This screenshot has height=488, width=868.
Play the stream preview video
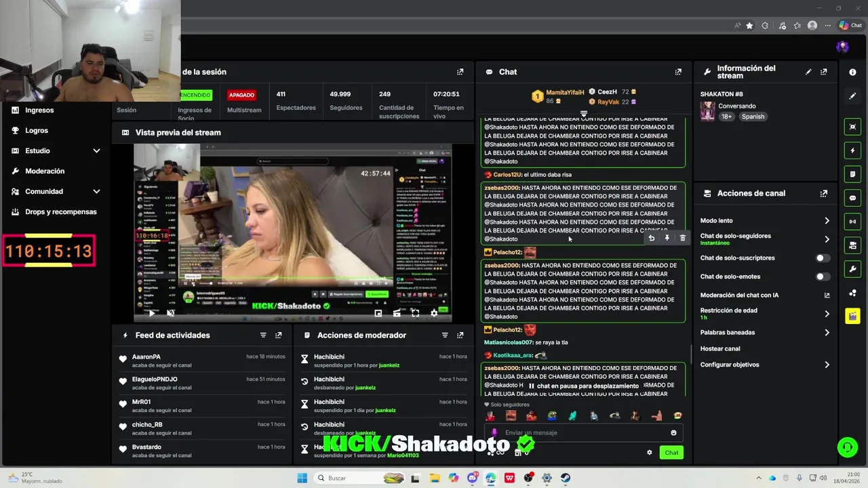pyautogui.click(x=152, y=313)
